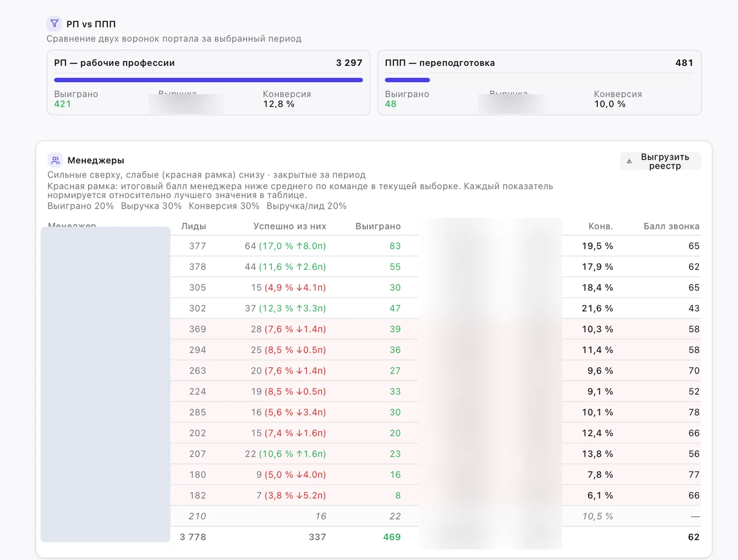Sort table by Лиды column header
738x560 pixels.
point(193,226)
